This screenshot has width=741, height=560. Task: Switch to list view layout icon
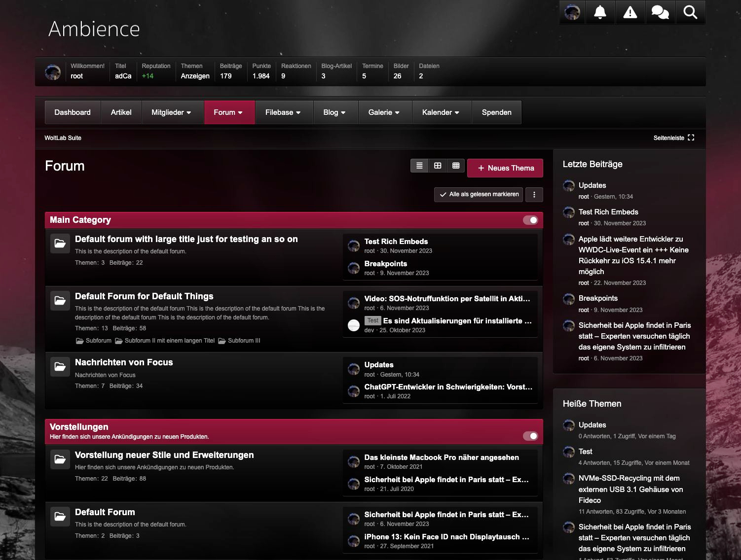(419, 166)
